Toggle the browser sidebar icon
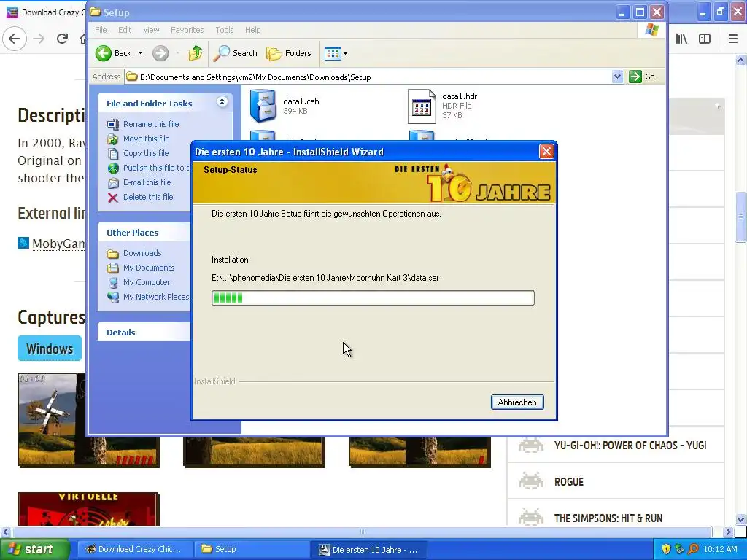The image size is (747, 560). pyautogui.click(x=705, y=39)
